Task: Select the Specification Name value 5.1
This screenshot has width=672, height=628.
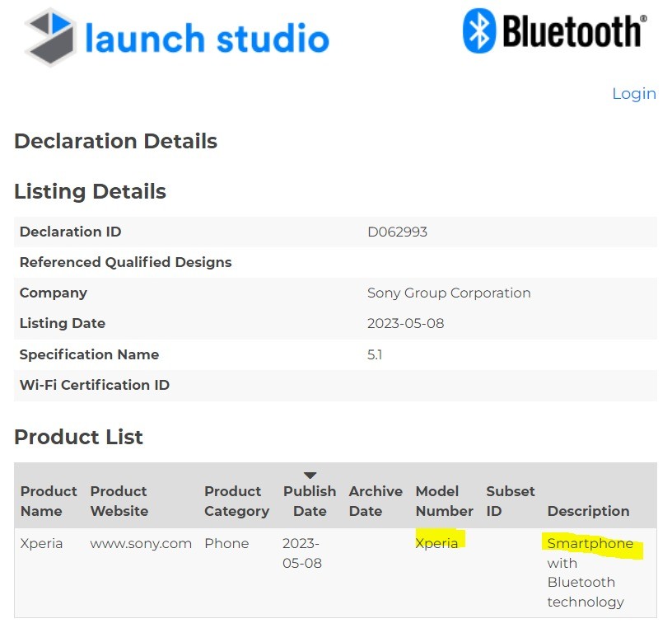Action: click(x=375, y=354)
